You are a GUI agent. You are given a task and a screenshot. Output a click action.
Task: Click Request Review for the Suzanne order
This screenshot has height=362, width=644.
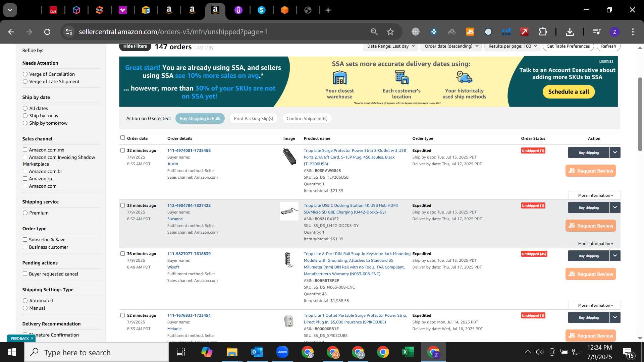tap(591, 226)
